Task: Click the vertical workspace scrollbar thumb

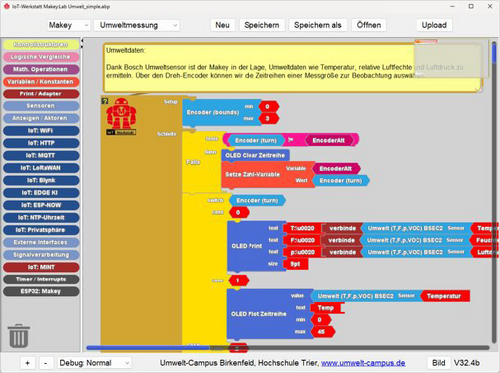Action: click(x=494, y=53)
